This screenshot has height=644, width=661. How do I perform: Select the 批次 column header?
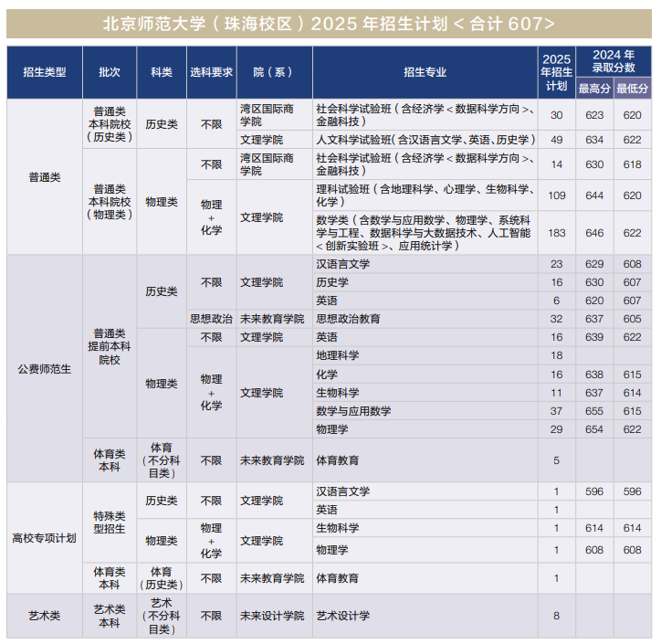pos(110,72)
